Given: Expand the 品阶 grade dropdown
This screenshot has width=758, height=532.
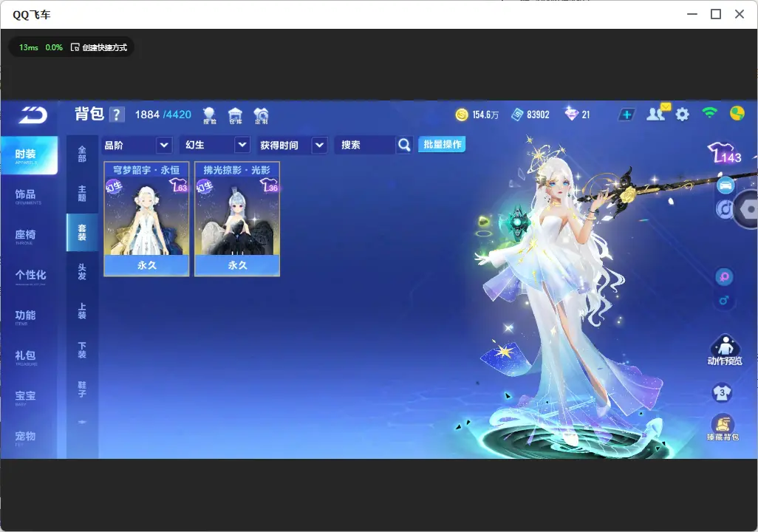Looking at the screenshot, I should pos(163,145).
